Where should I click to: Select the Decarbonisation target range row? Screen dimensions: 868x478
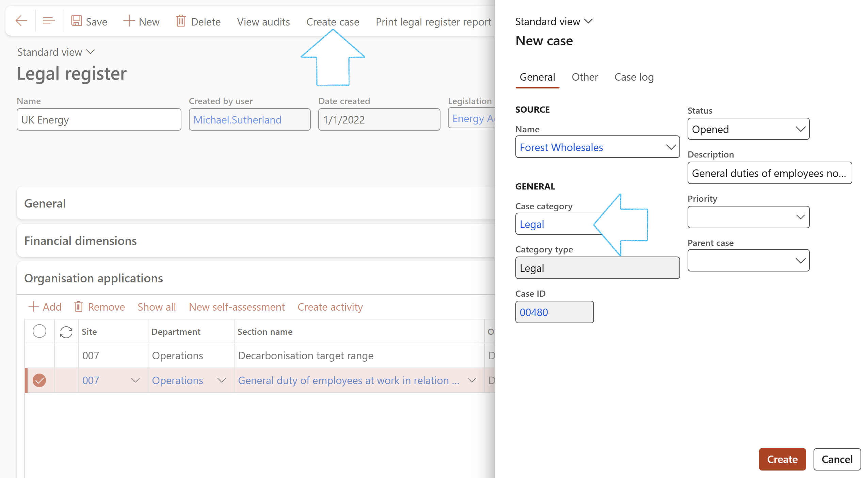305,356
